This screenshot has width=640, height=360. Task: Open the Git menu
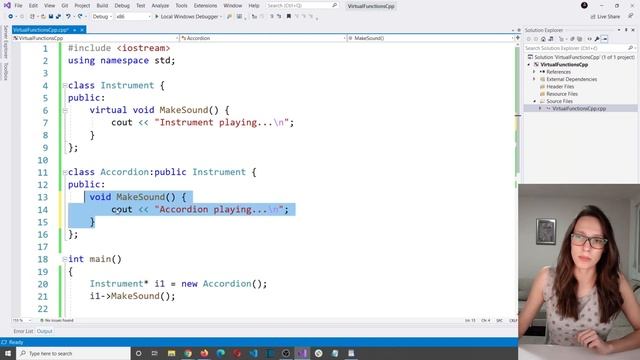[x=65, y=6]
